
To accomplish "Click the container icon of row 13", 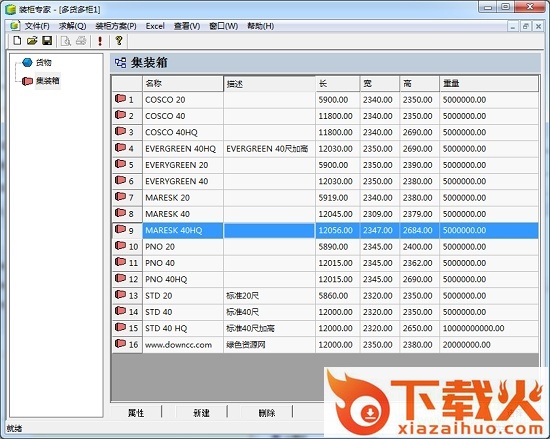I will pyautogui.click(x=120, y=295).
